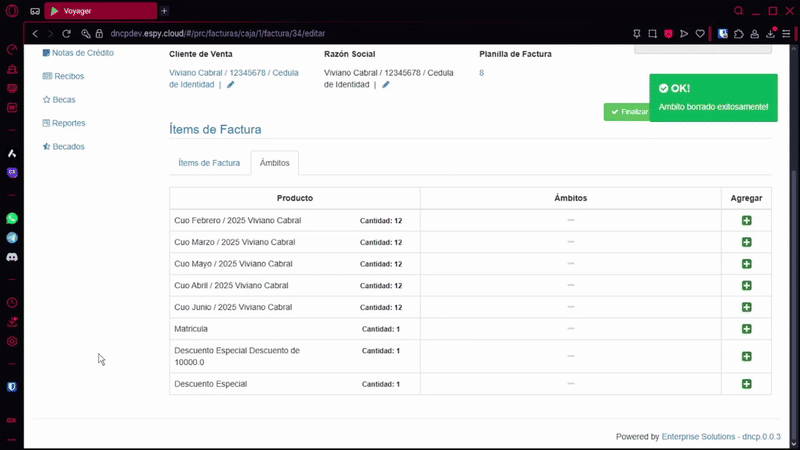
Task: Open the Enterprise Solutions footer link
Action: coord(699,437)
